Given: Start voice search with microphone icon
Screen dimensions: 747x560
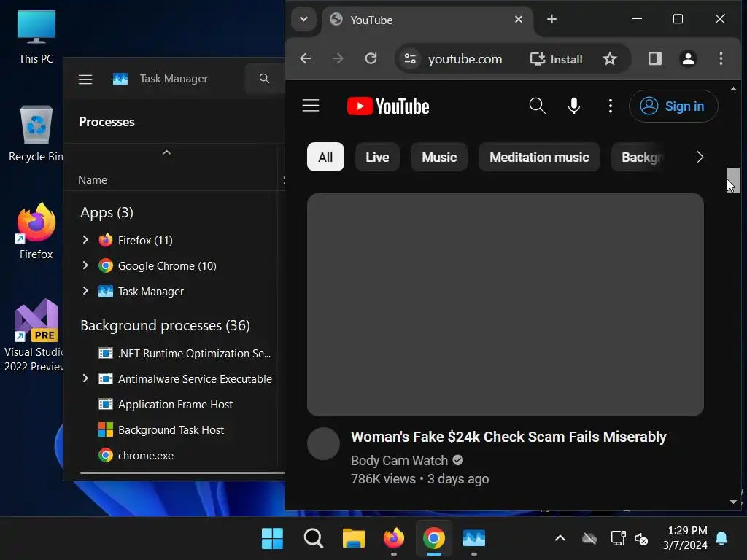Looking at the screenshot, I should pos(574,106).
